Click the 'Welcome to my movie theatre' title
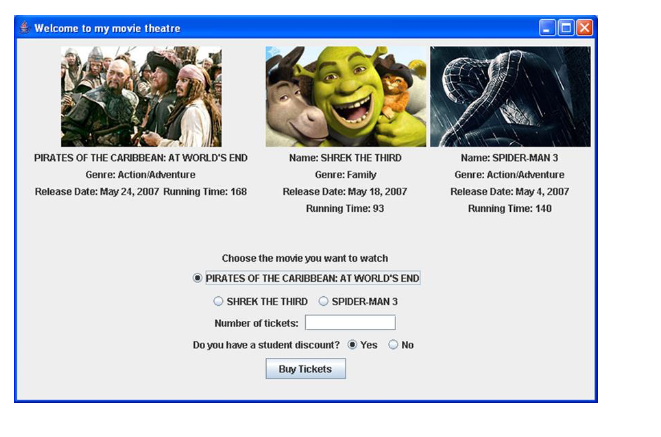 click(107, 28)
